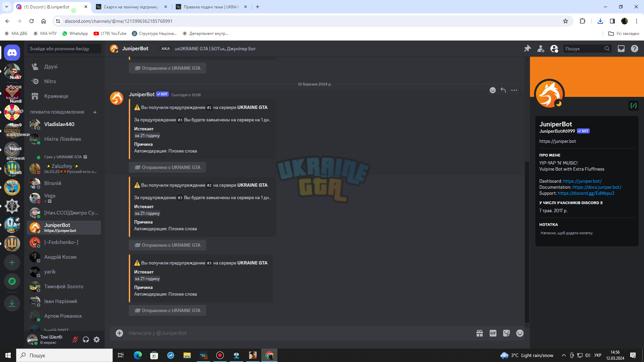
Task: Open the YouTube bookmark
Action: tap(110, 34)
